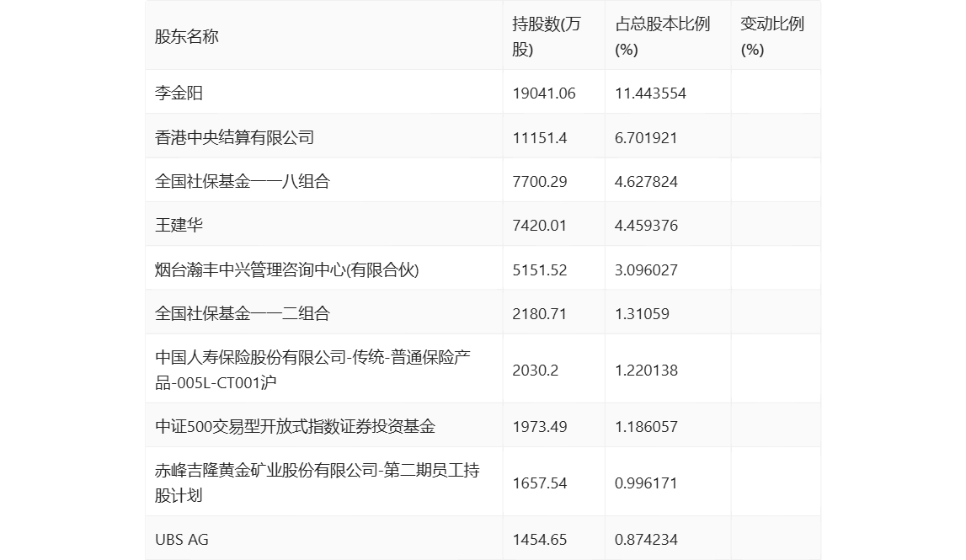This screenshot has height=560, width=966.
Task: Click the holding value 2180.71
Action: point(539,314)
